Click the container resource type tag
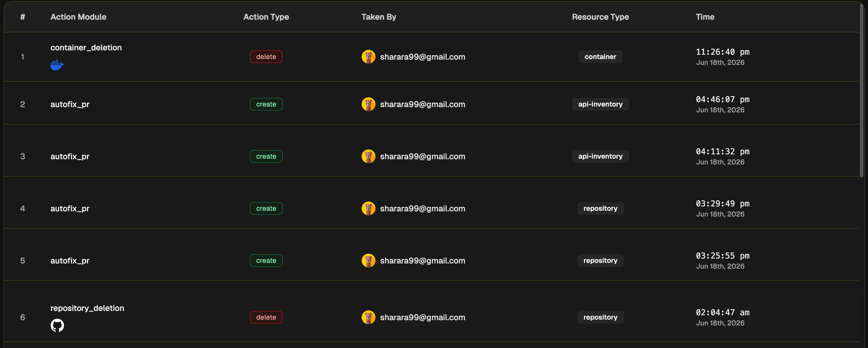 [600, 56]
